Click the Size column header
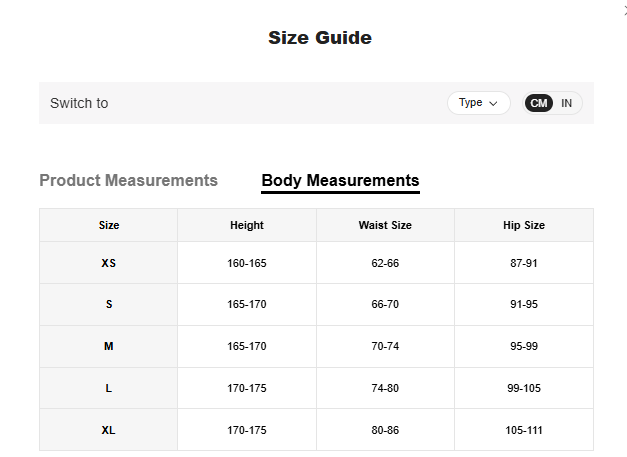 coord(109,225)
